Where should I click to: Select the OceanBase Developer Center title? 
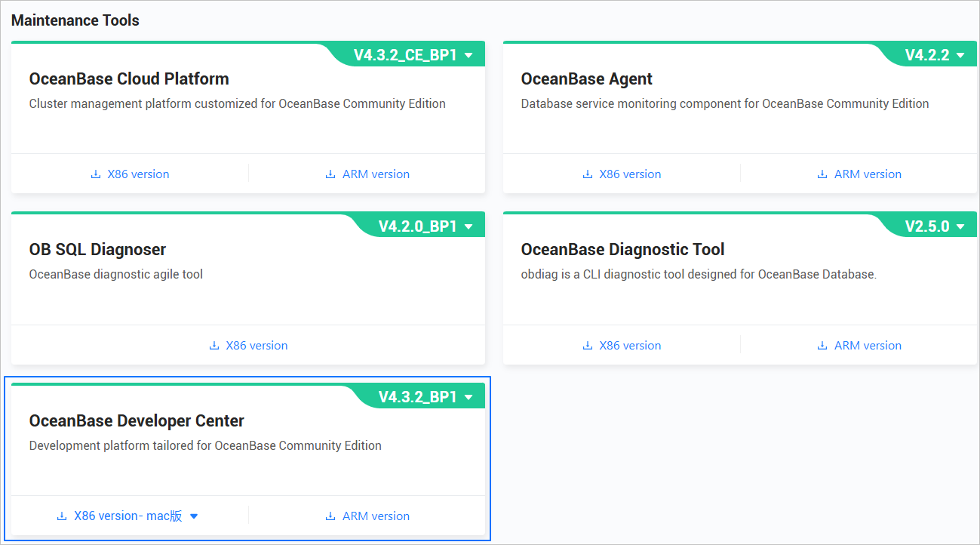coord(137,420)
